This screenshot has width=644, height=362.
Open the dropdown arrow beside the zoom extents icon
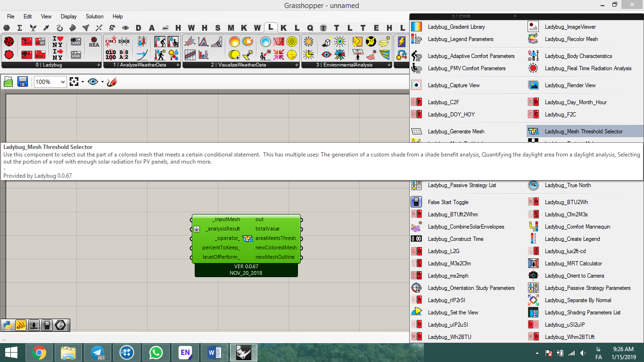(x=83, y=82)
